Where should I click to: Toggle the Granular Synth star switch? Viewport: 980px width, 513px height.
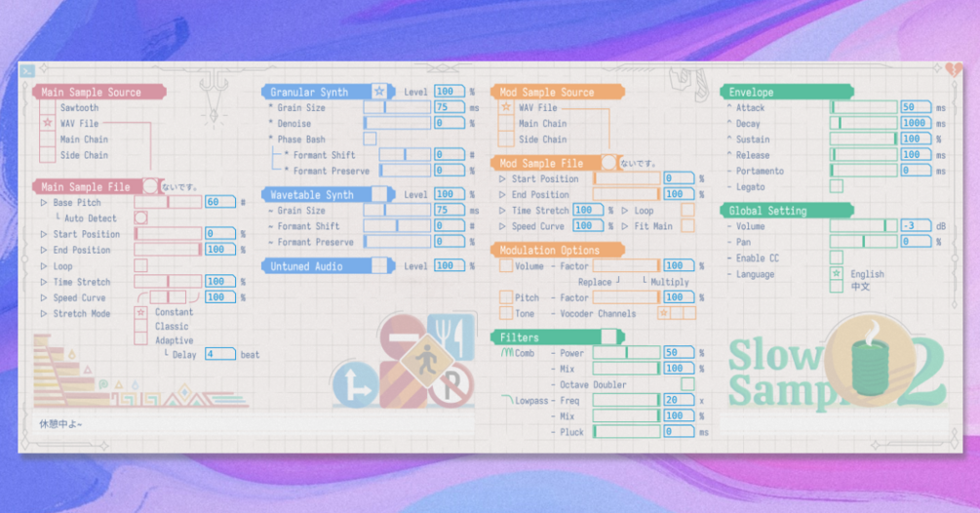pyautogui.click(x=379, y=92)
